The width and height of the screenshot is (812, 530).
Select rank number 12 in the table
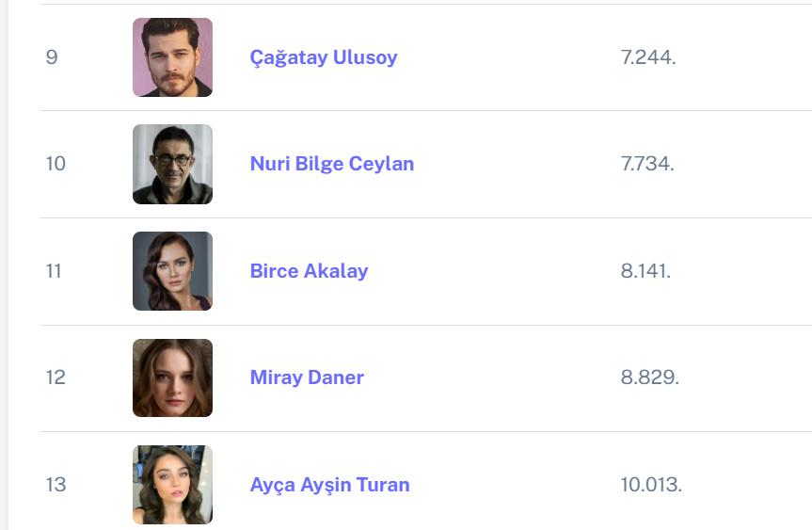pyautogui.click(x=56, y=377)
